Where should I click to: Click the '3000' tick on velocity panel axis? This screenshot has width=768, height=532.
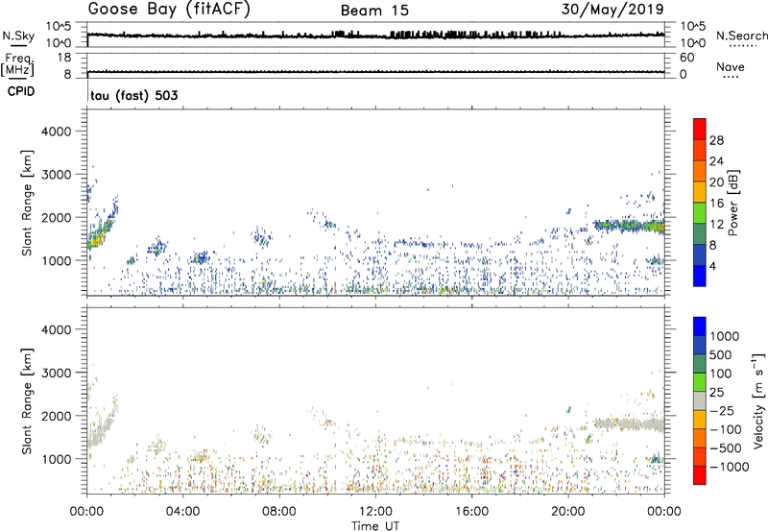click(56, 373)
